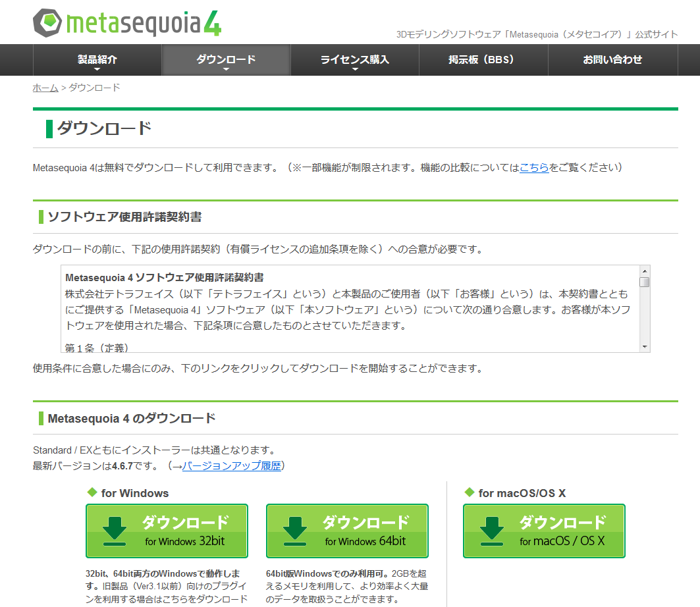Click the down arrow icon on Windows 64bit button
The image size is (700, 607).
pos(294,531)
